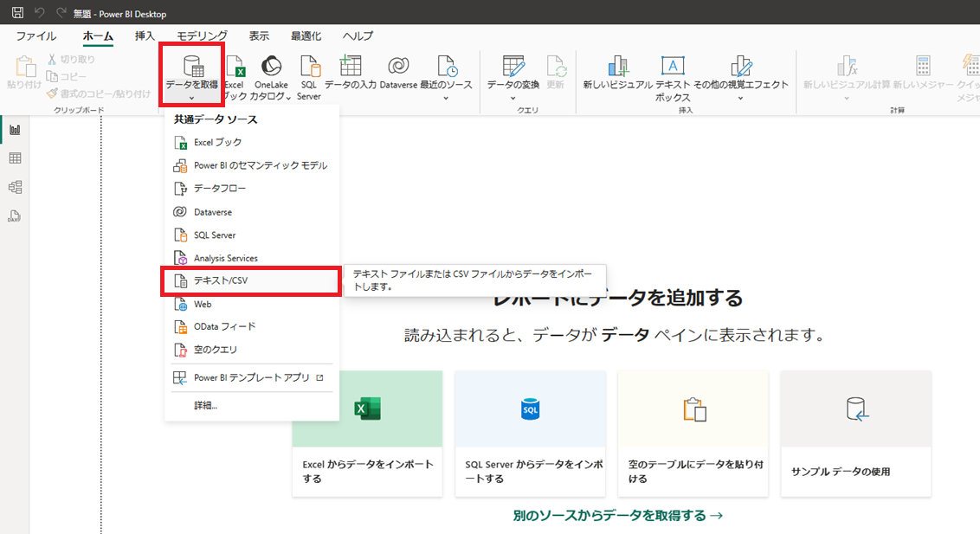The width and height of the screenshot is (980, 534).
Task: Select Analysis Services in dropdown menu
Action: pyautogui.click(x=251, y=258)
